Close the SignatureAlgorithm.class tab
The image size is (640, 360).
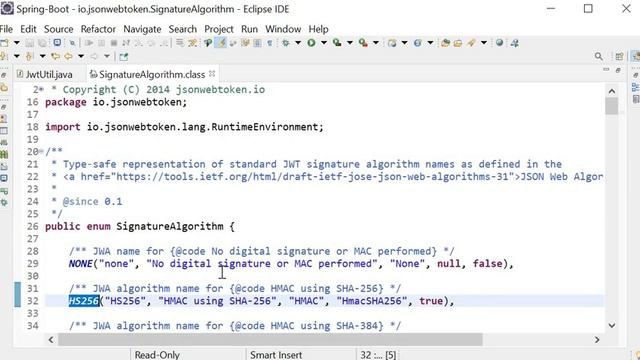click(212, 73)
